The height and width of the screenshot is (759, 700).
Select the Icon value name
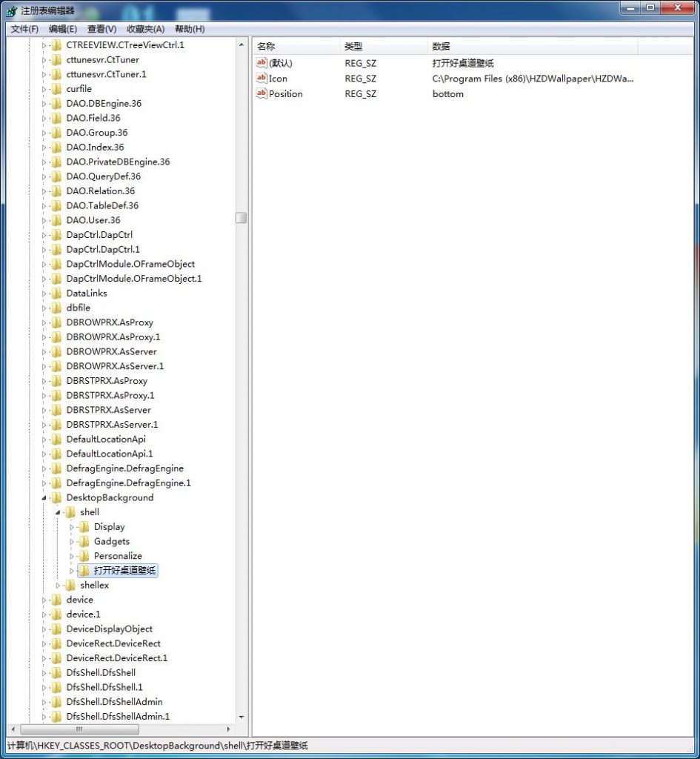point(279,79)
